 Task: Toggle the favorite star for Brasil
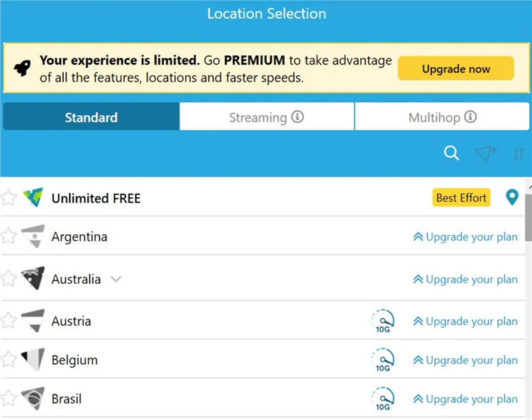(8, 398)
